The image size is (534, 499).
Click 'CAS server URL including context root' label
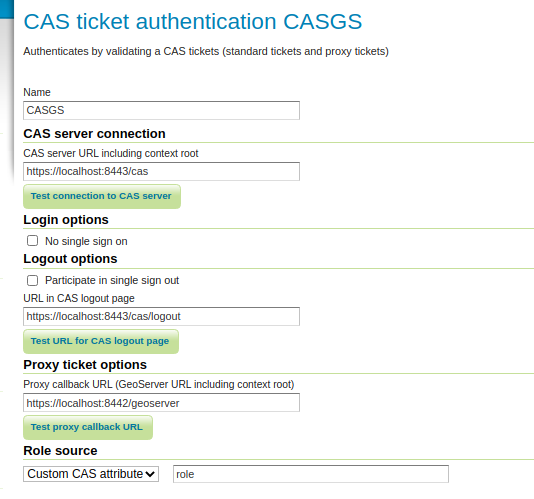(x=111, y=153)
